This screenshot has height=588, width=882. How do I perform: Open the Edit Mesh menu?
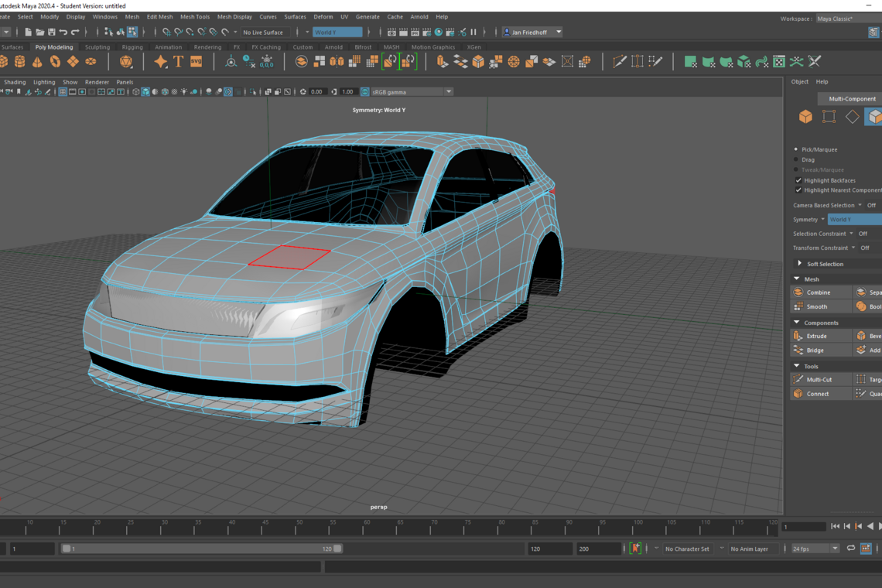[x=159, y=16]
